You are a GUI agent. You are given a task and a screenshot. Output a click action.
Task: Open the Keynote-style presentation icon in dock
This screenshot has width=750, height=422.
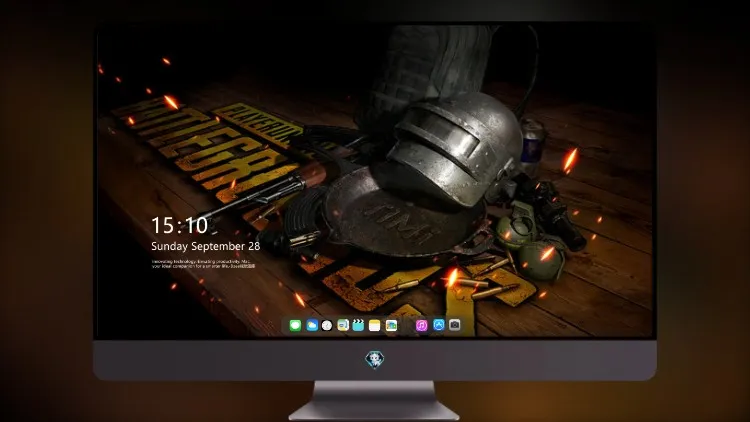pos(343,325)
